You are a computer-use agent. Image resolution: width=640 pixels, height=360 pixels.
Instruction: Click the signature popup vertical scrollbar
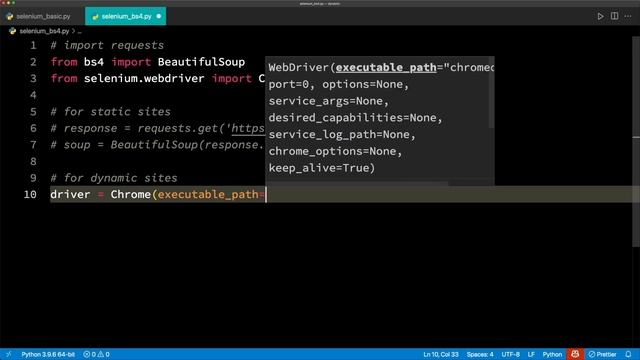[x=491, y=92]
